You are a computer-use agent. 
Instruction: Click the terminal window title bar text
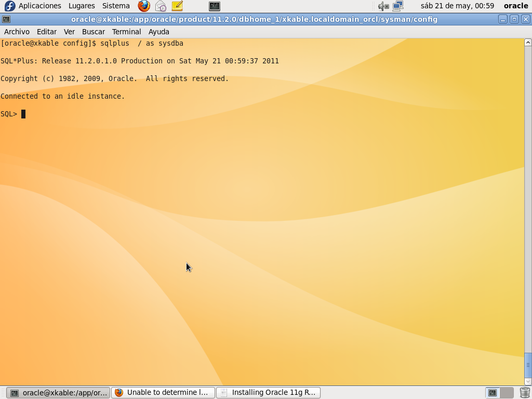(254, 19)
